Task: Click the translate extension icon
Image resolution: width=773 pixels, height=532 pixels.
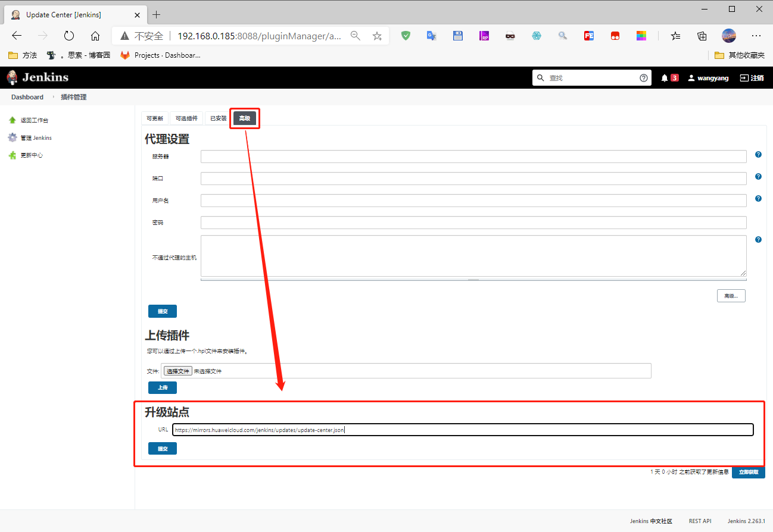Action: click(432, 36)
